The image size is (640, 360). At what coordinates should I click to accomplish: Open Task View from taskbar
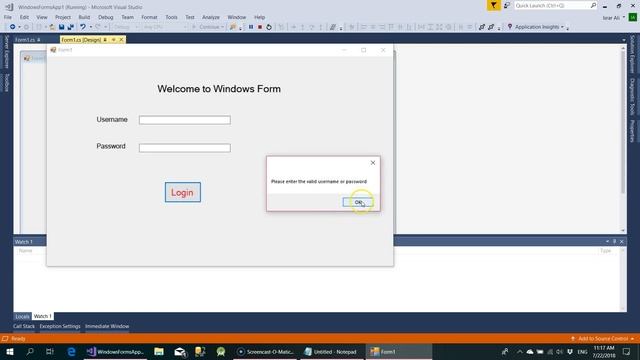point(50,351)
